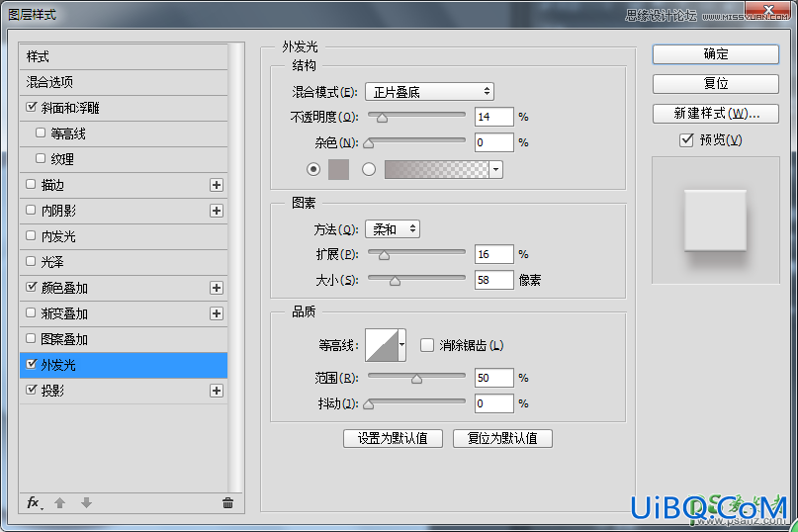The height and width of the screenshot is (532, 798).
Task: Select 颜色叠加 effect row
Action: tap(124, 288)
